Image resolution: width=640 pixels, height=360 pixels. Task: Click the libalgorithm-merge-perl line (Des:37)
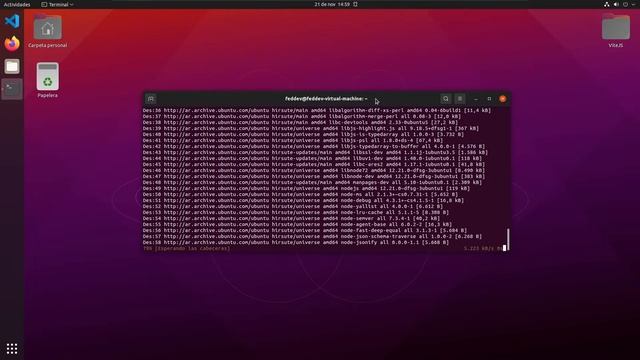pos(302,116)
